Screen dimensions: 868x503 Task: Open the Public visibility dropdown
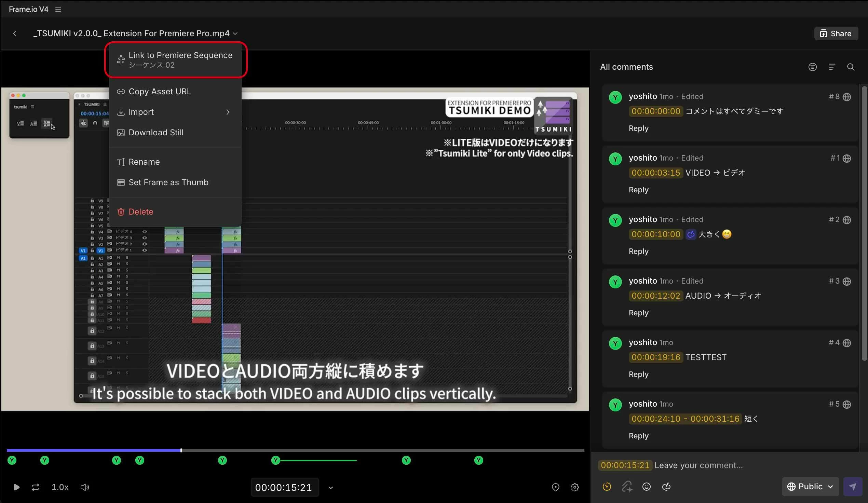click(x=810, y=487)
